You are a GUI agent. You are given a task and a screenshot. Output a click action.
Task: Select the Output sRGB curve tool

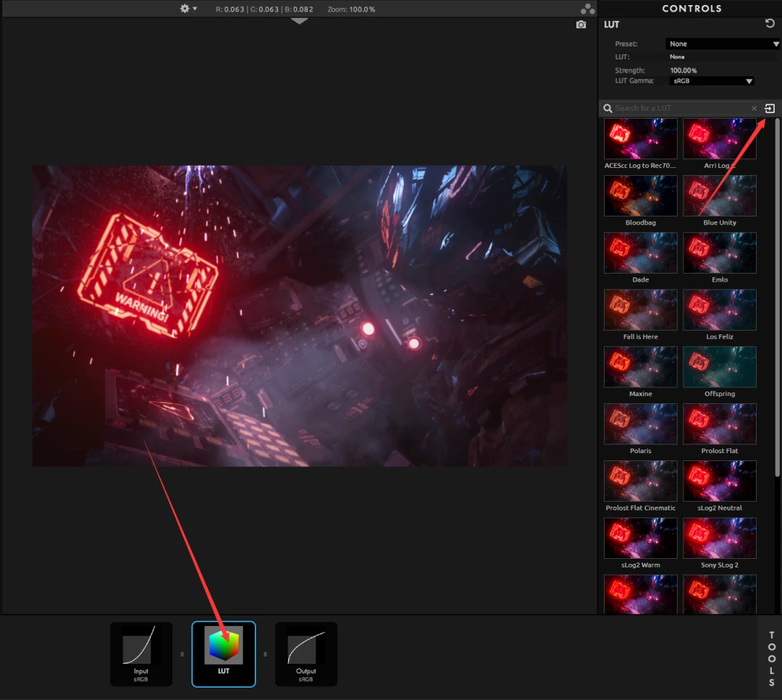(306, 651)
